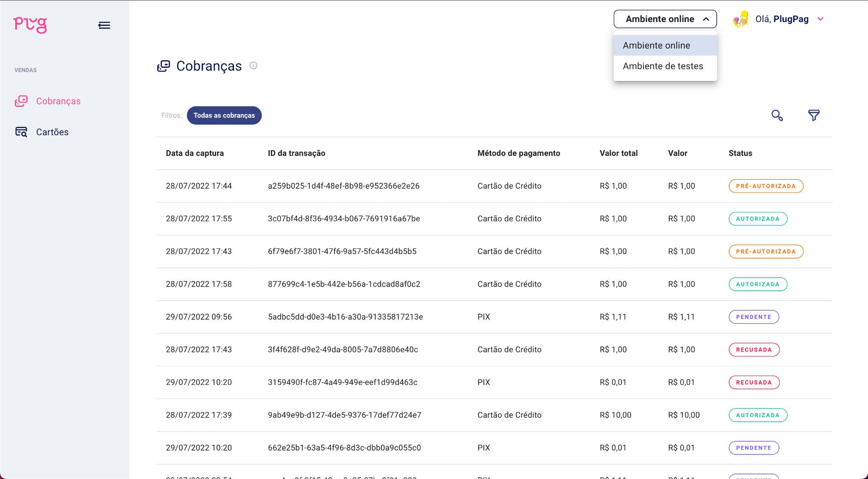Open the filter funnel icon
This screenshot has height=479, width=868.
point(814,115)
